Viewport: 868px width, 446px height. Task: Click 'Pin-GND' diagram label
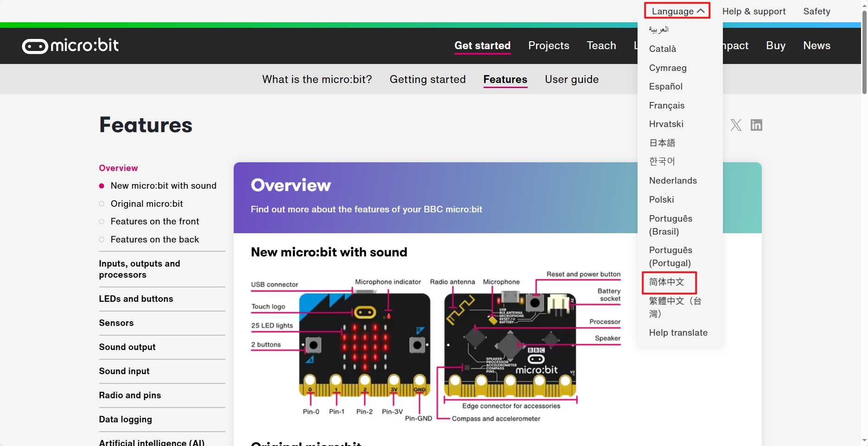(418, 418)
